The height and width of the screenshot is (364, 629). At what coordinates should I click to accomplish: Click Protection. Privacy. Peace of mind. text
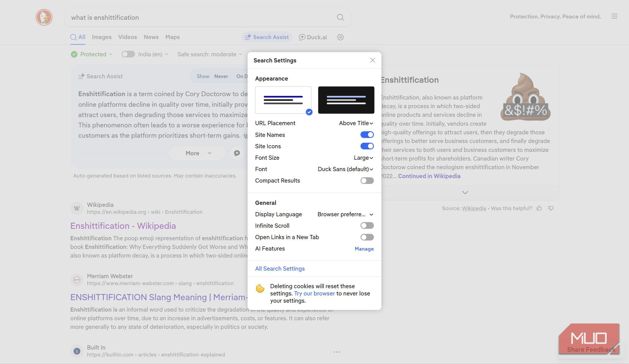(x=555, y=16)
